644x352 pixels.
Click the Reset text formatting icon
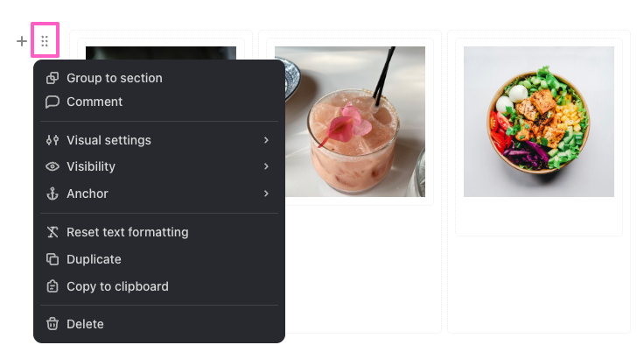pos(52,232)
